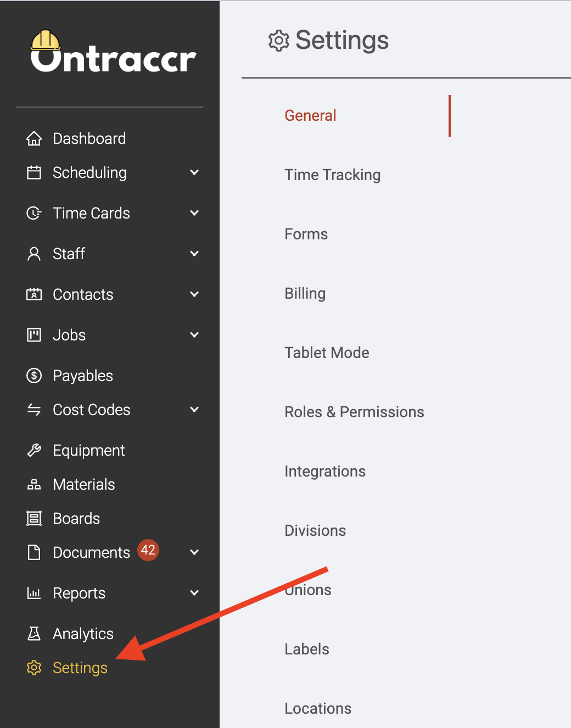
Task: Switch to Roles & Permissions tab
Action: coord(354,412)
